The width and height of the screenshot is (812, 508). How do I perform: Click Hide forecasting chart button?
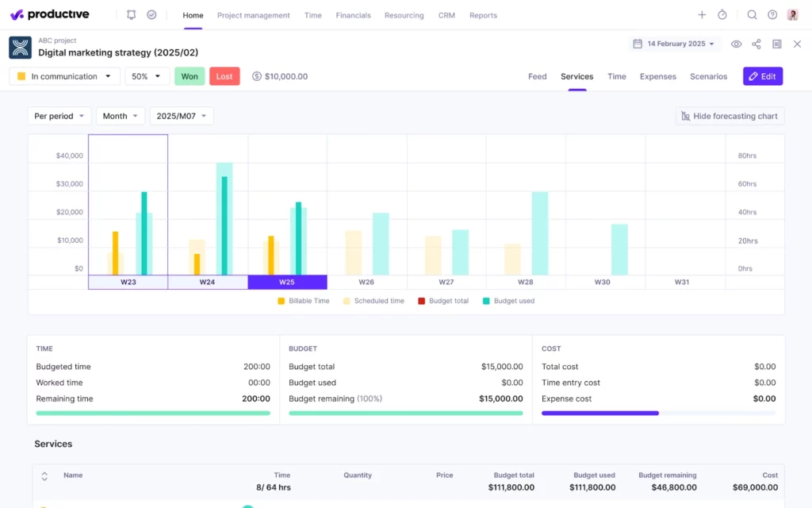730,116
